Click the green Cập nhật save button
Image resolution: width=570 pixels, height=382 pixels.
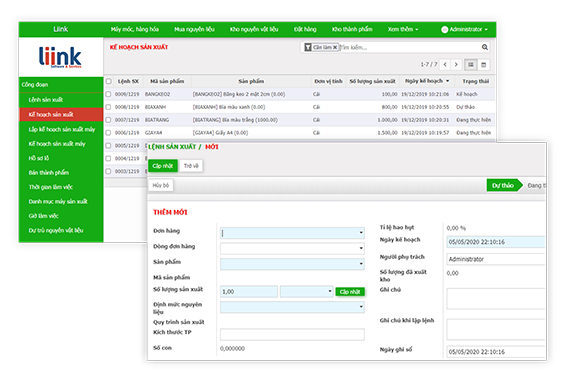pyautogui.click(x=163, y=166)
